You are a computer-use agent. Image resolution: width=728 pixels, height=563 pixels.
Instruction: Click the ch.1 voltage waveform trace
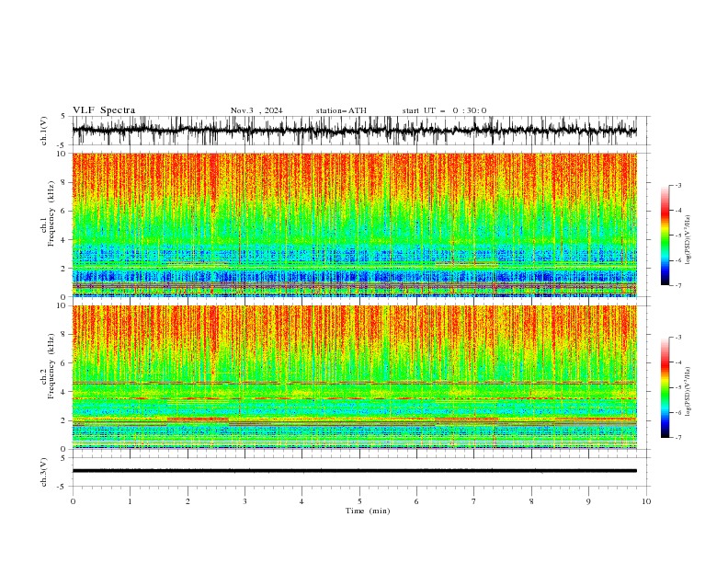coord(354,131)
